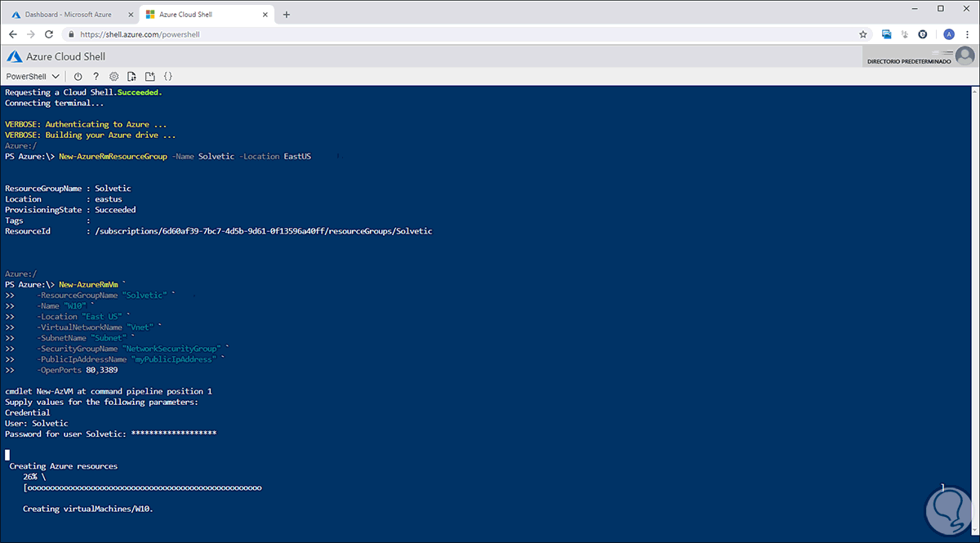The width and height of the screenshot is (980, 543).
Task: Click the ProvisioningState Succeeded line
Action: 70,210
